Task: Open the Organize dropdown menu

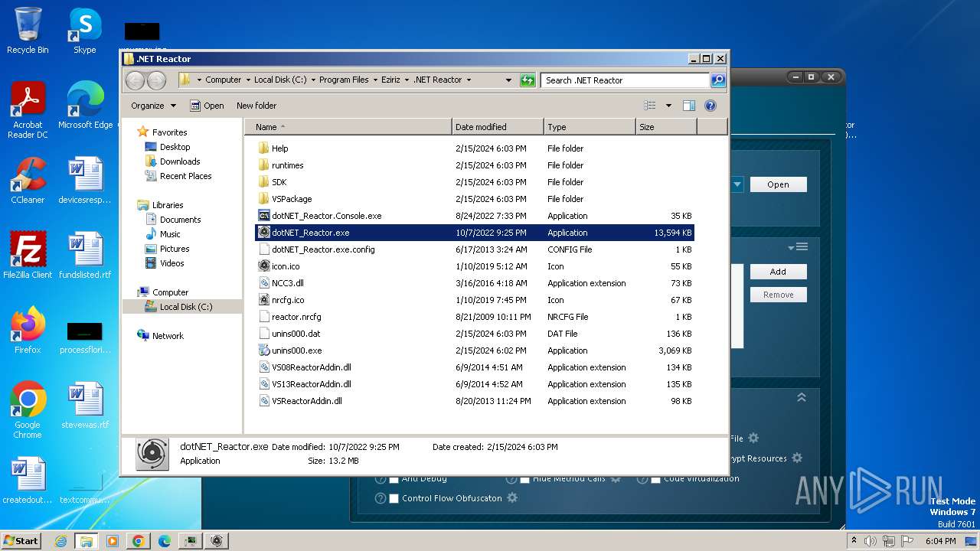Action: (153, 106)
